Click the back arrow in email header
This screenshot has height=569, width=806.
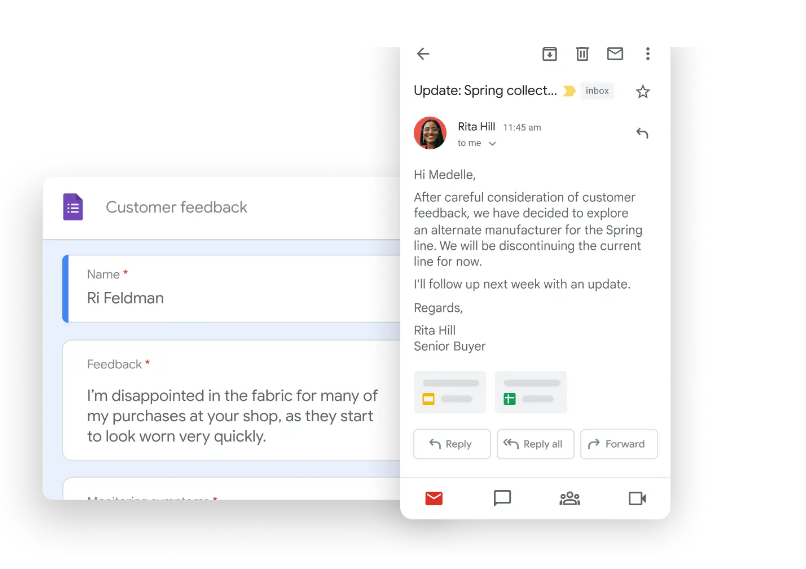pyautogui.click(x=423, y=54)
